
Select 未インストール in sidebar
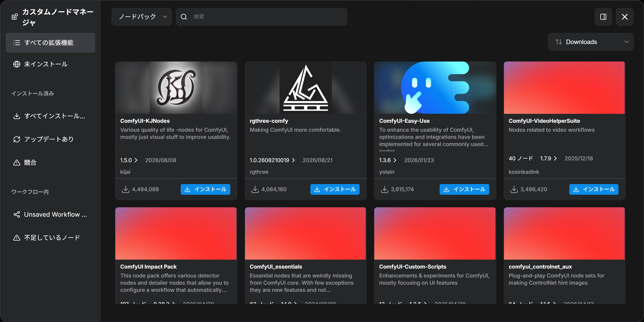click(50, 64)
